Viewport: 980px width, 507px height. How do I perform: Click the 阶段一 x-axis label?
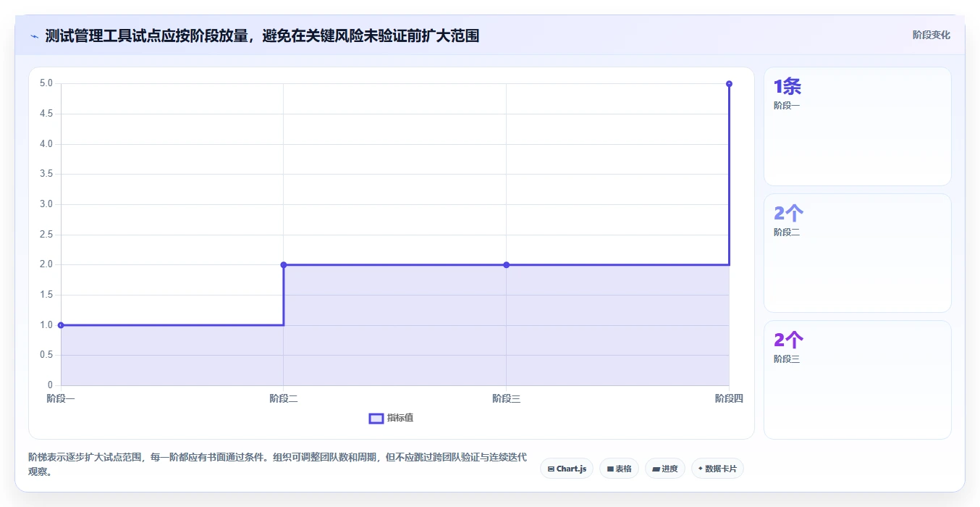[61, 398]
